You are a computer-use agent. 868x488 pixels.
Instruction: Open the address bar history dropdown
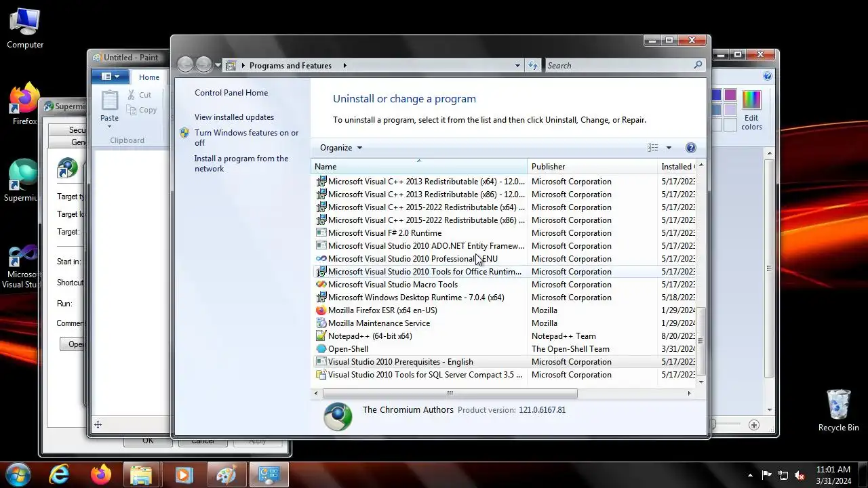517,65
